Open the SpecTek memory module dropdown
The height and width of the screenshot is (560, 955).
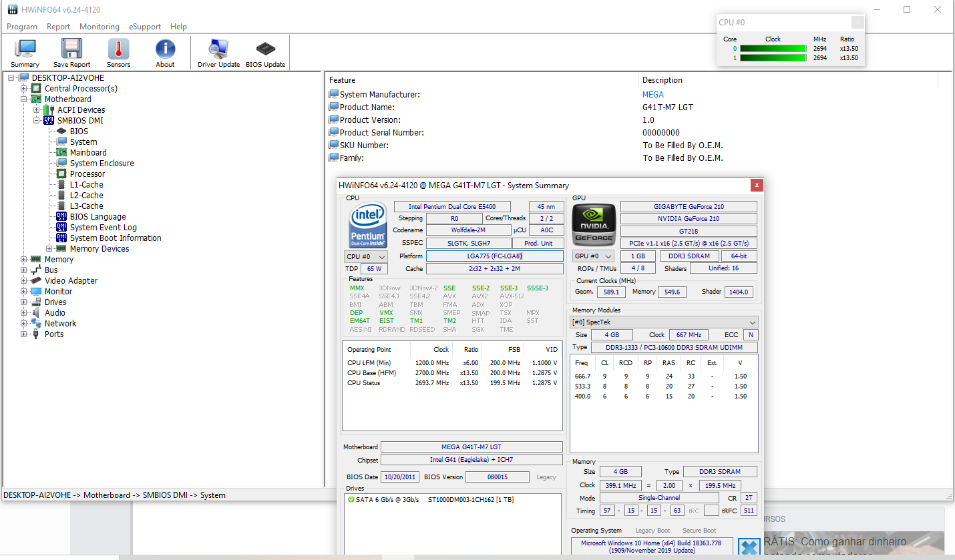(x=664, y=322)
